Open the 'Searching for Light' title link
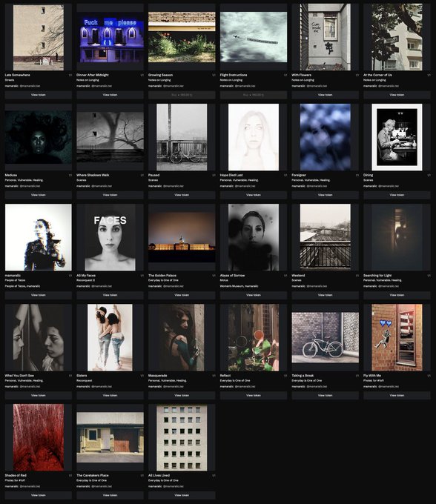The width and height of the screenshot is (436, 504). click(377, 276)
